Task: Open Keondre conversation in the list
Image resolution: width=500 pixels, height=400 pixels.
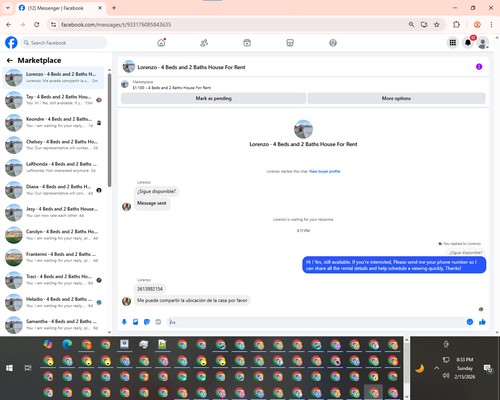Action: point(53,123)
